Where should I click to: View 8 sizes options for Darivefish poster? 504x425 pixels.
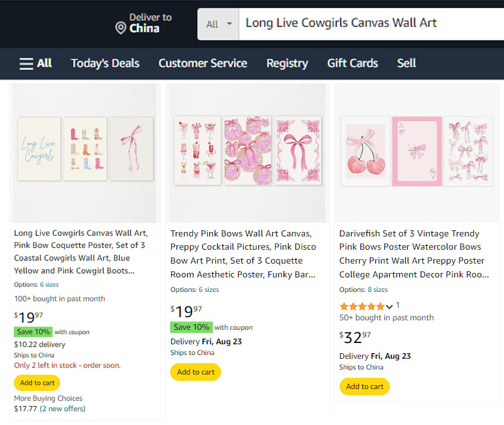(378, 289)
